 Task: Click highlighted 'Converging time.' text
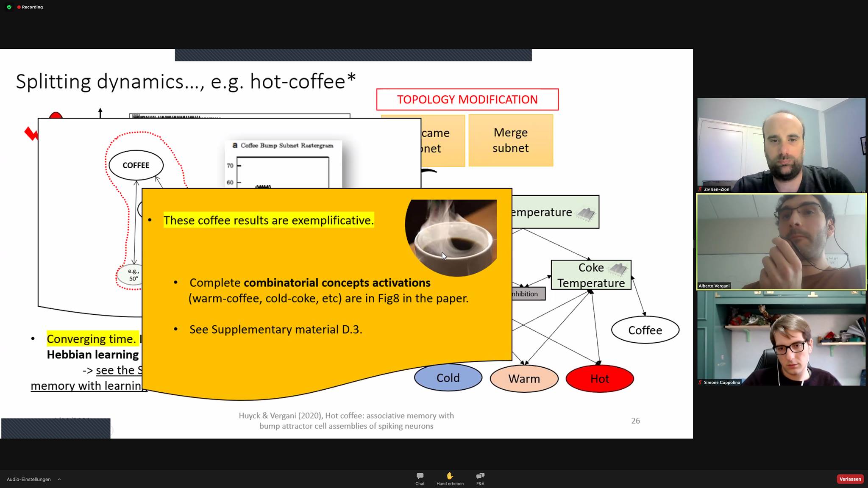tap(92, 339)
